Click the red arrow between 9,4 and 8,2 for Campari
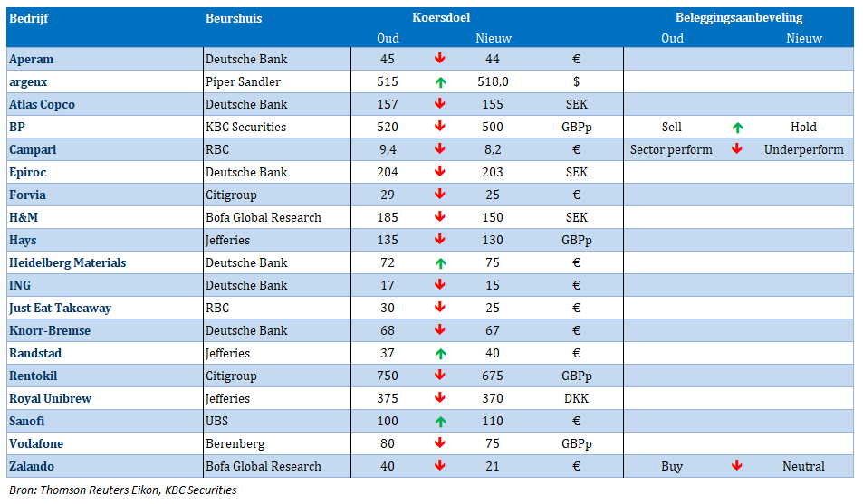The image size is (863, 504). click(x=440, y=148)
